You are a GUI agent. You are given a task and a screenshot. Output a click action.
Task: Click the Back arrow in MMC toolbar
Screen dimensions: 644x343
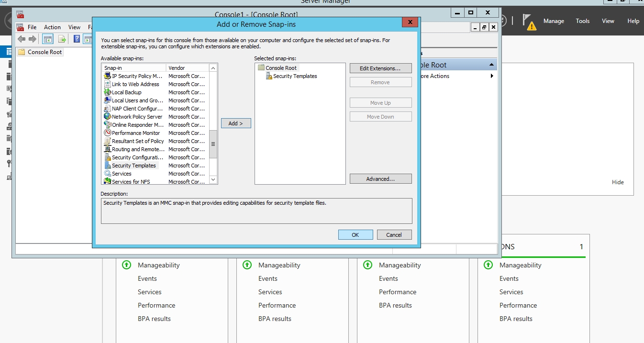point(22,39)
